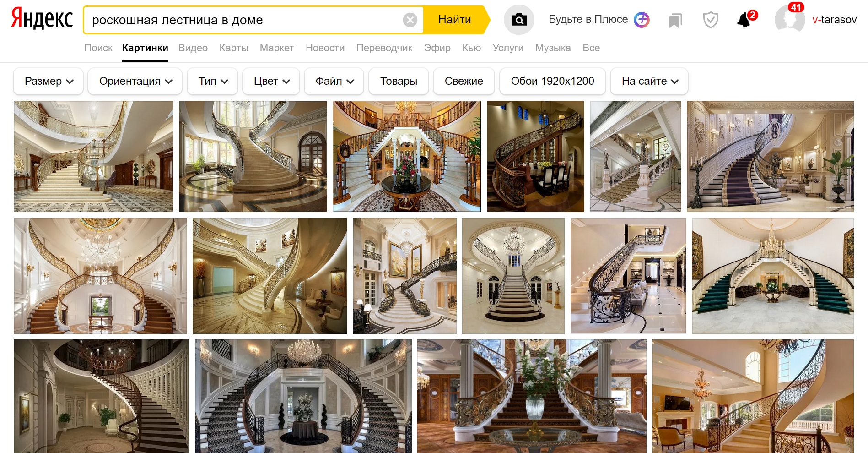Open the user avatar profile
868x453 pixels.
[789, 20]
